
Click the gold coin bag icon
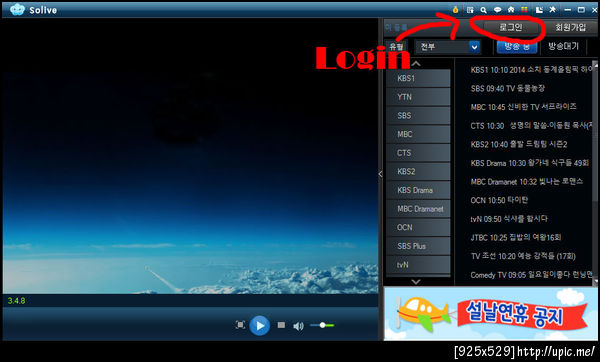455,10
